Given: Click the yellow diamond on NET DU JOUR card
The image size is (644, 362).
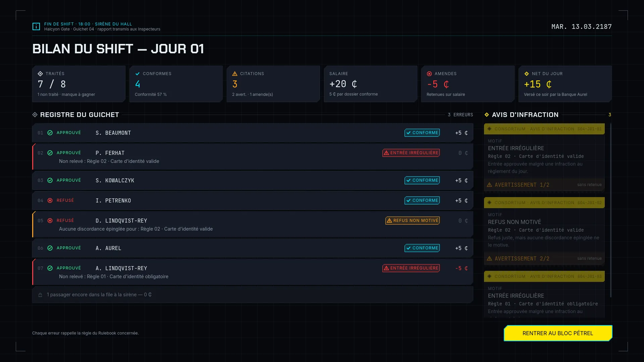Looking at the screenshot, I should coord(527,74).
